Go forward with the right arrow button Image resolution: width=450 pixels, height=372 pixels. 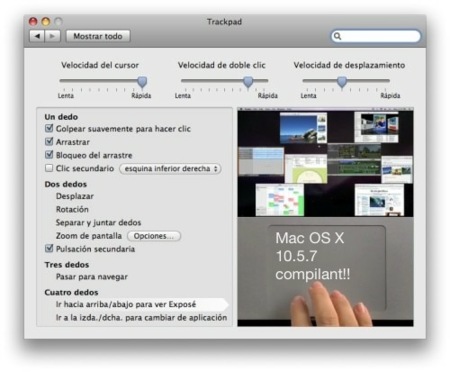(53, 36)
